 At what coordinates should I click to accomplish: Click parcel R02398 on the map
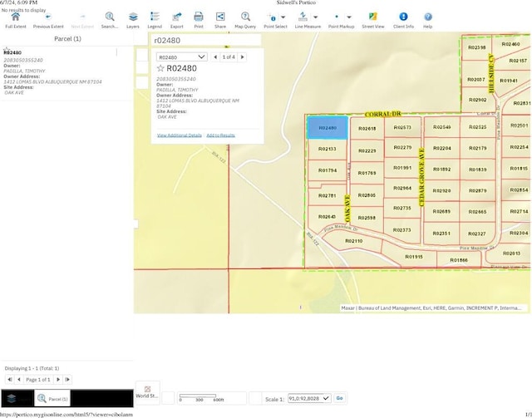pos(476,47)
